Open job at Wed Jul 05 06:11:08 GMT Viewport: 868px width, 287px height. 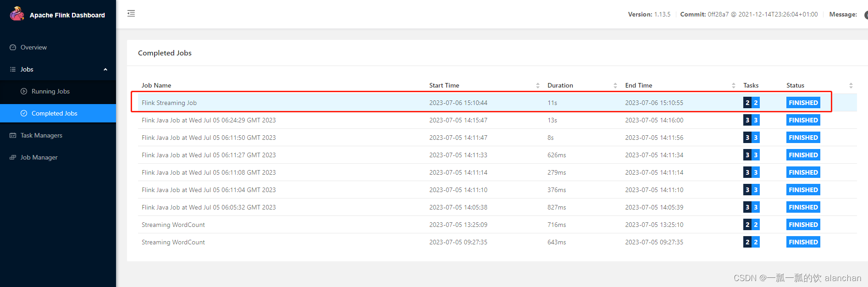(x=497, y=172)
